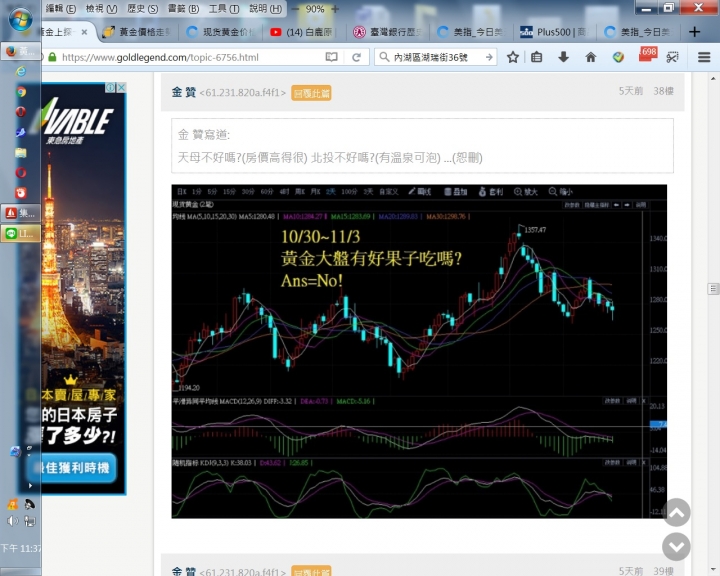720x576 pixels.
Task: Open the extension with the 698 badge
Action: click(x=647, y=55)
